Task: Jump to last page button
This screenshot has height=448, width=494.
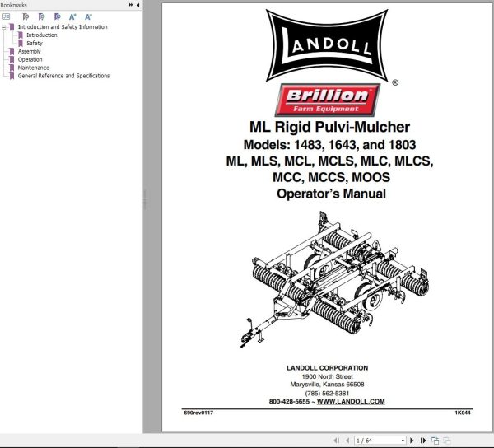Action: tap(423, 441)
